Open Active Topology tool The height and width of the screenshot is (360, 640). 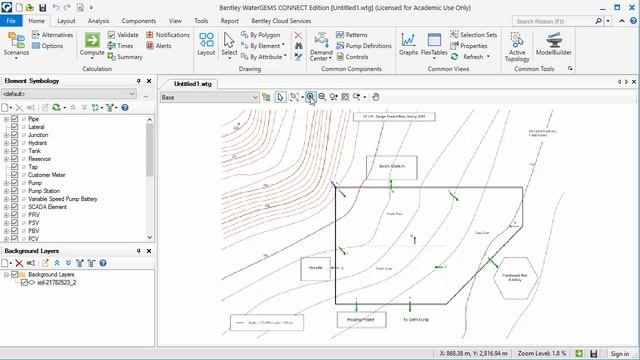[x=517, y=47]
